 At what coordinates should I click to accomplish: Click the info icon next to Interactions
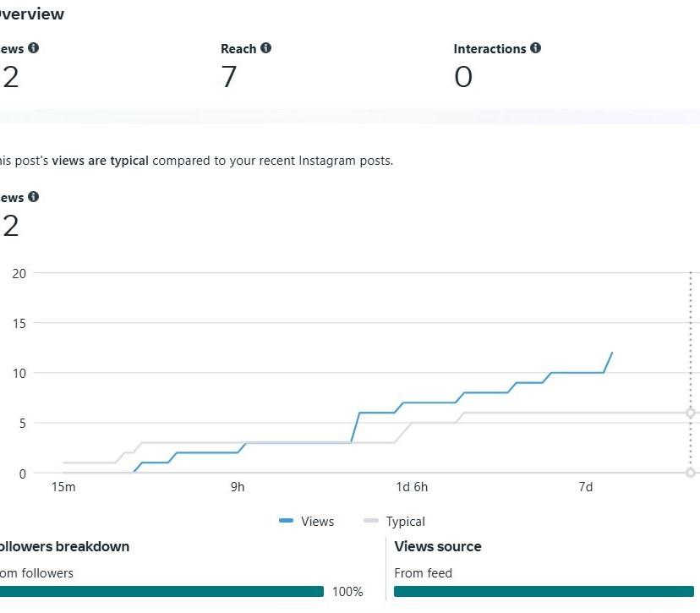click(536, 48)
